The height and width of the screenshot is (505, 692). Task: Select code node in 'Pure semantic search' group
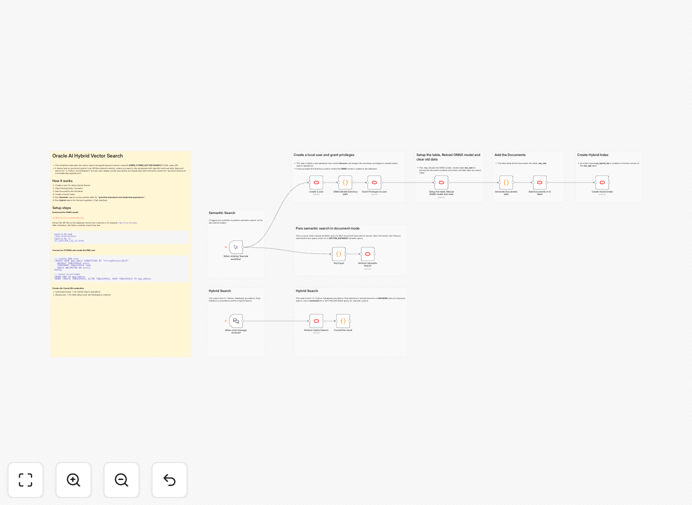(x=338, y=254)
